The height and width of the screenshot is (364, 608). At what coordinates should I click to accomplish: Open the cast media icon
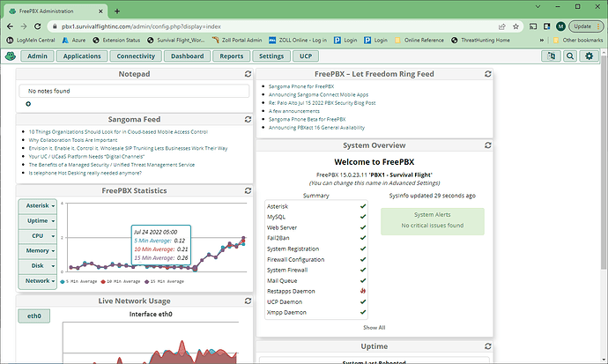pos(533,26)
